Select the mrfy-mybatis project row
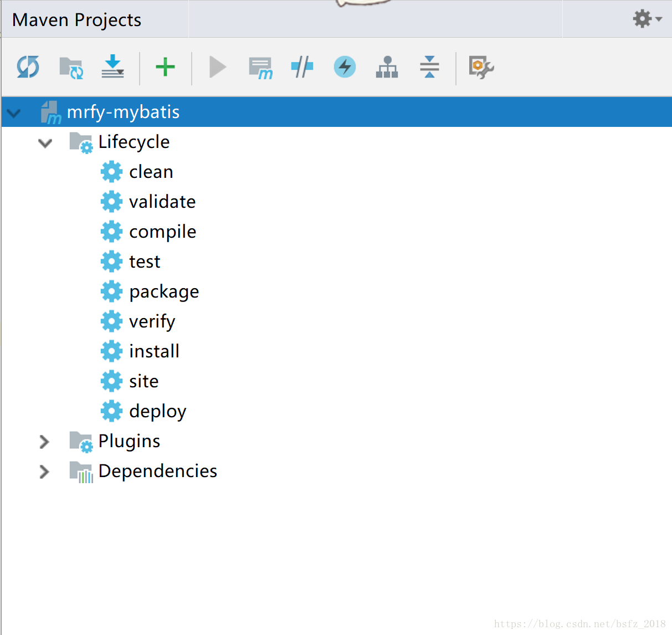Viewport: 672px width, 635px height. [336, 112]
